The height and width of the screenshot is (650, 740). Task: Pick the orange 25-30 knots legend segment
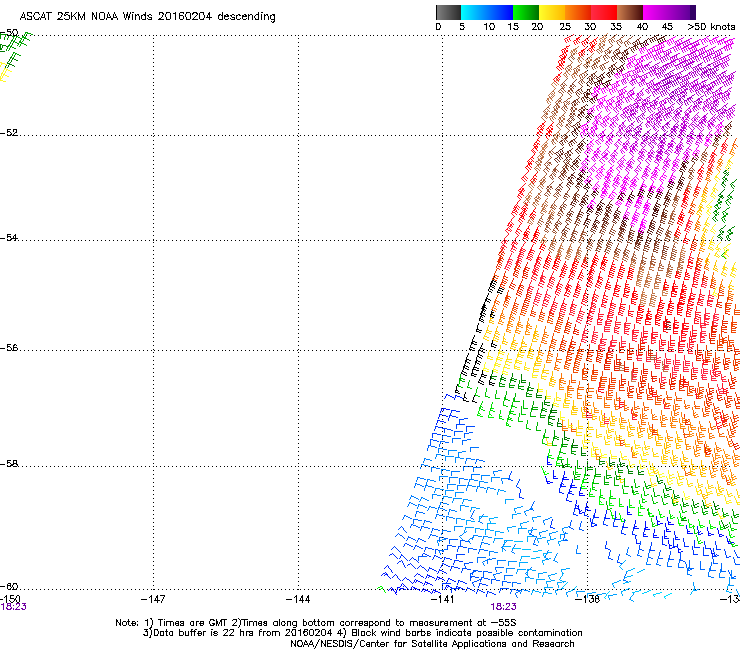[x=578, y=12]
